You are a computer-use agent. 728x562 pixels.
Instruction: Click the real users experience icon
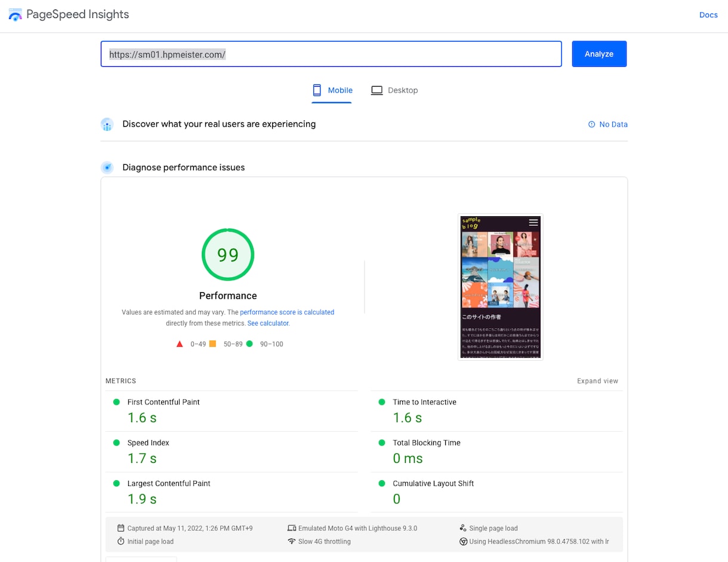tap(107, 124)
